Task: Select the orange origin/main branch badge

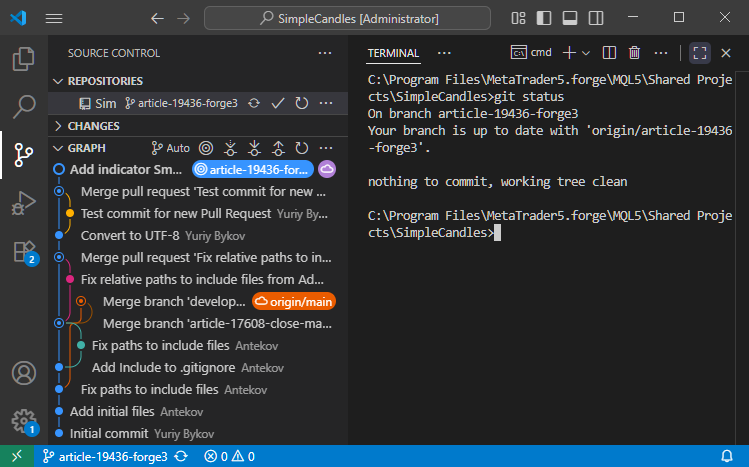Action: pyautogui.click(x=293, y=301)
